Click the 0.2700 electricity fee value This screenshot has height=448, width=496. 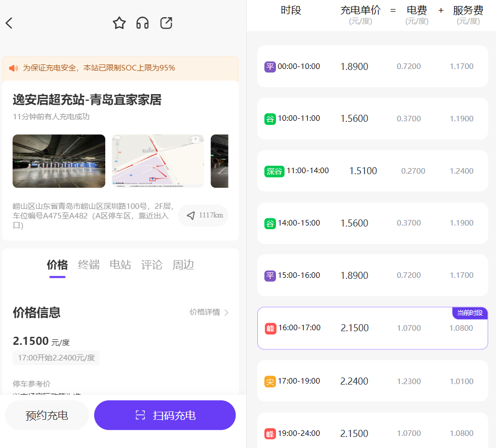coord(413,171)
